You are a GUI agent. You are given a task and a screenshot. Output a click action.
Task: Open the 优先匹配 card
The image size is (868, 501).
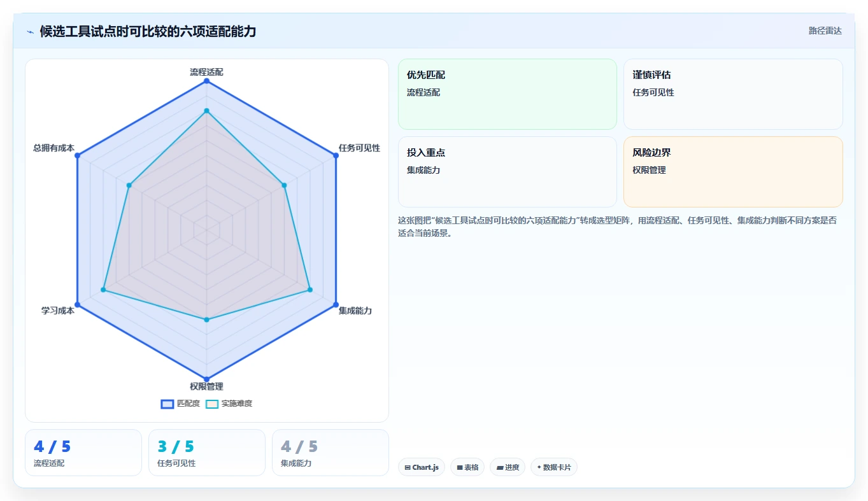coord(508,94)
